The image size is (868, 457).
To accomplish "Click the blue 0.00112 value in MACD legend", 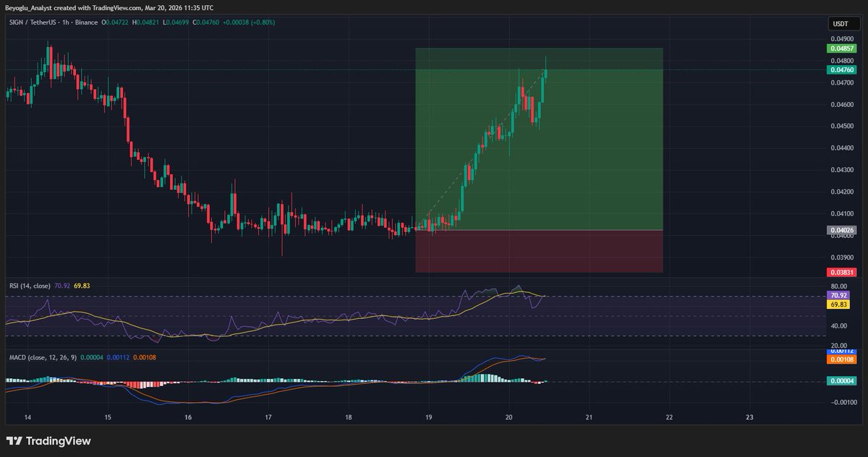I will (x=117, y=357).
